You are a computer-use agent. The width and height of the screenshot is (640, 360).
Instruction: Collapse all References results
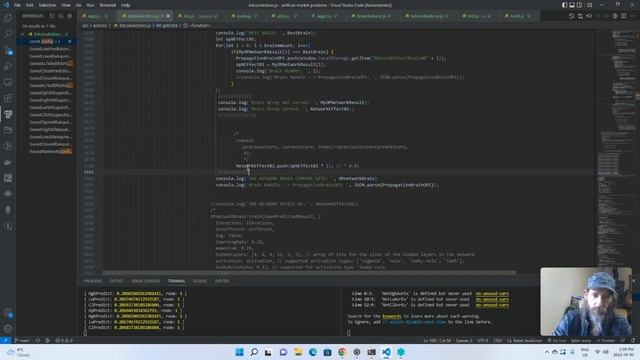pos(69,16)
